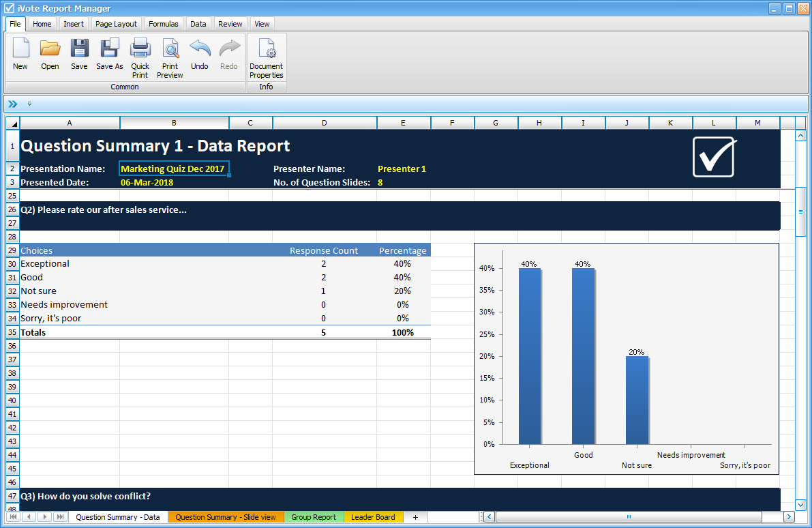The height and width of the screenshot is (528, 812).
Task: Select the Marketing Quiz Dec 2017 cell
Action: click(173, 168)
